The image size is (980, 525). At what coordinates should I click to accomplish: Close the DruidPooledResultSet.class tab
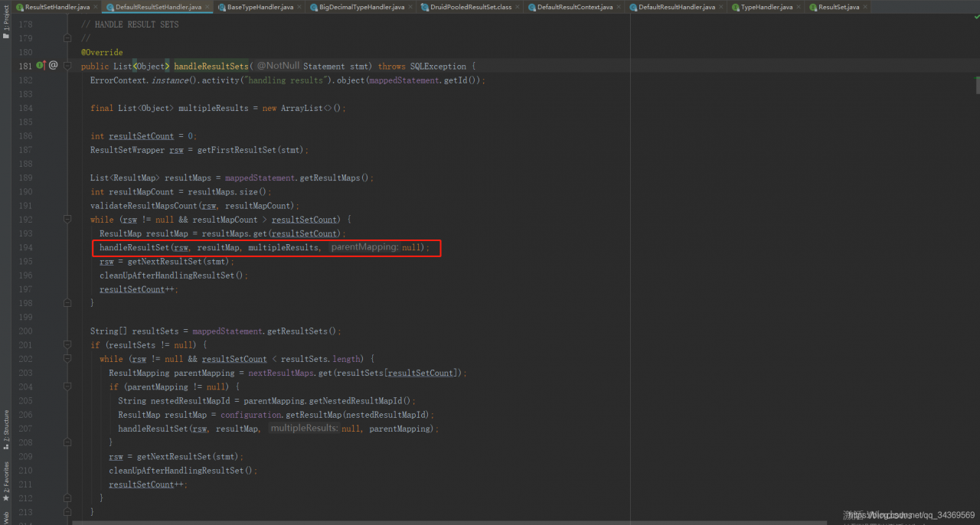coord(518,7)
